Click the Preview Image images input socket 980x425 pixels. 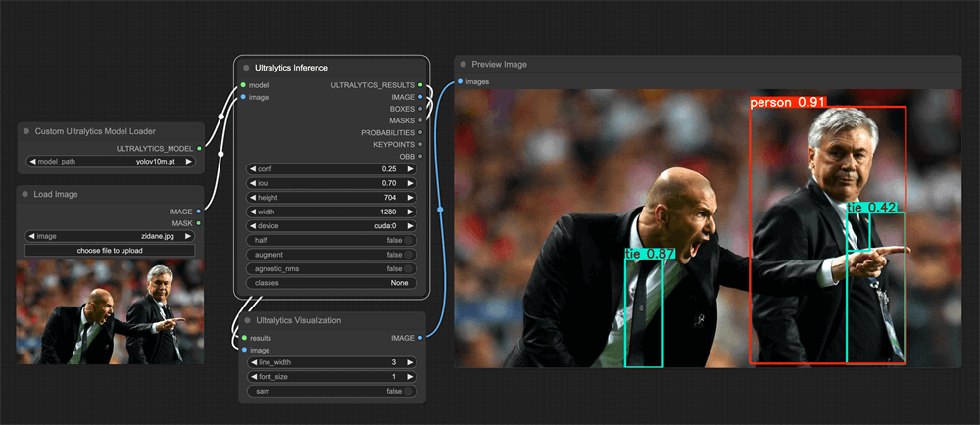point(460,81)
